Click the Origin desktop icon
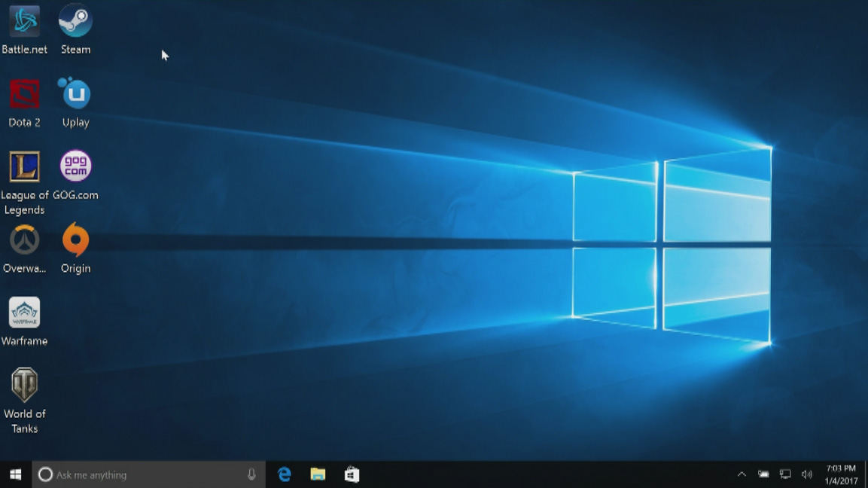The image size is (868, 488). 75,249
